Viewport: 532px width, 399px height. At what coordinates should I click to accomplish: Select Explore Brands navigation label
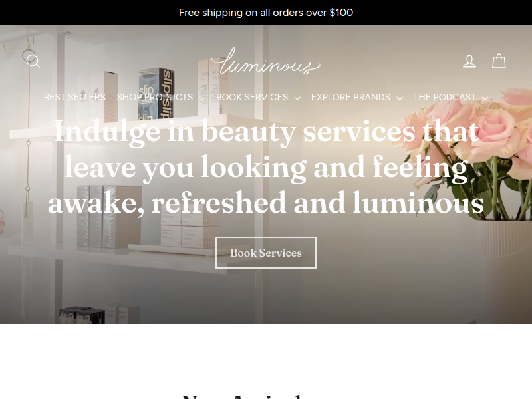pos(350,97)
